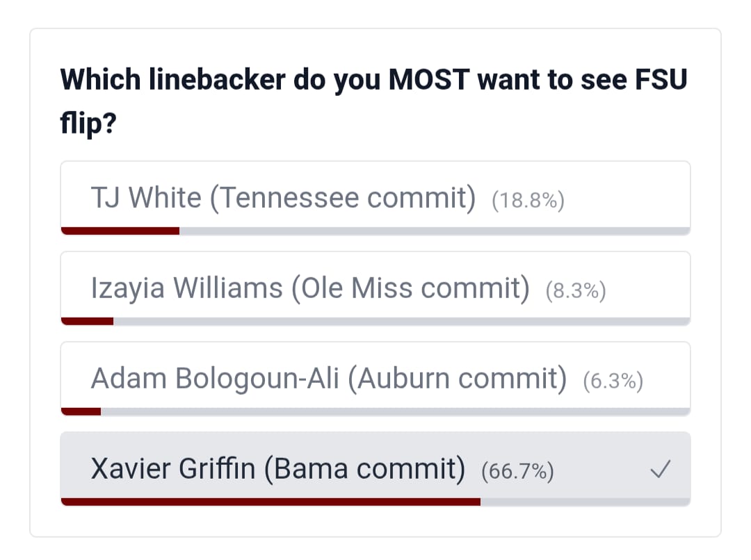751x560 pixels.
Task: Click the gray unfilled bar under TJ White
Action: (x=435, y=231)
